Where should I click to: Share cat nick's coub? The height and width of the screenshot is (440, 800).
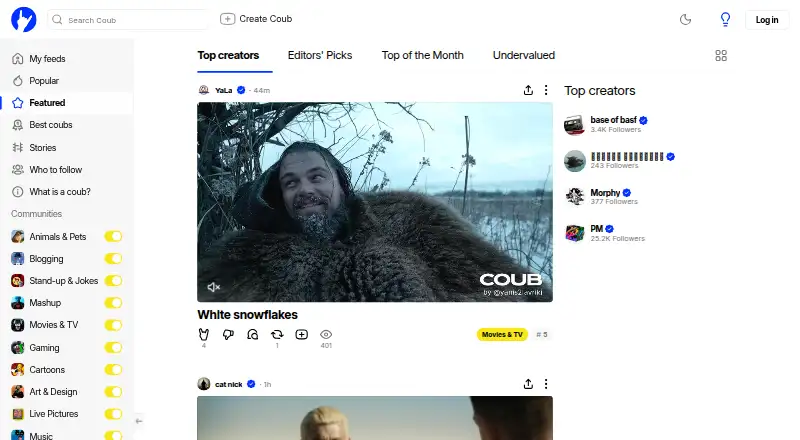(x=528, y=384)
